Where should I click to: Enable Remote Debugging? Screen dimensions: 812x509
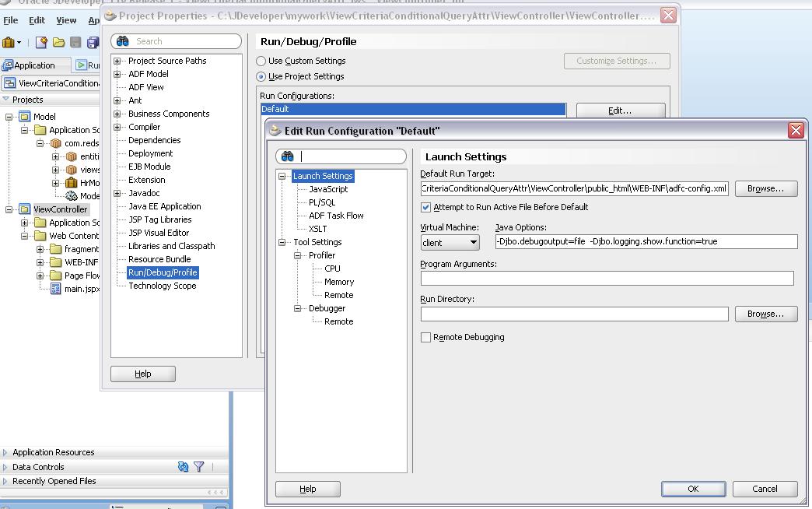pos(426,337)
